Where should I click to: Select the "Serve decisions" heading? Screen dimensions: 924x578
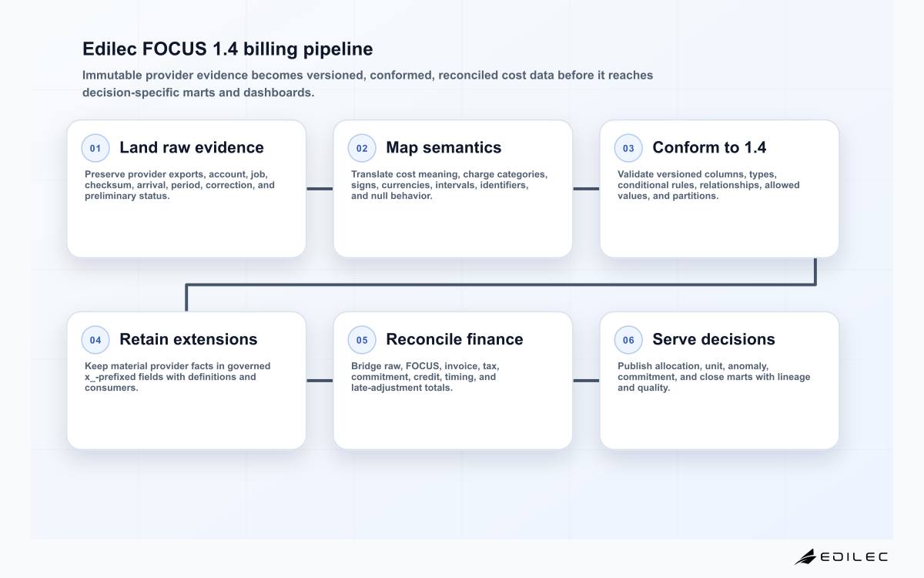point(714,340)
